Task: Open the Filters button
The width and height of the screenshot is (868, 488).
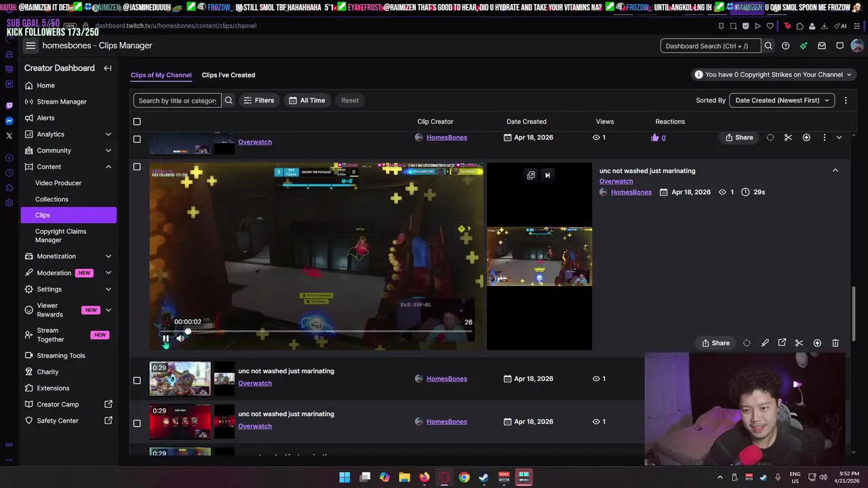Action: (x=258, y=100)
